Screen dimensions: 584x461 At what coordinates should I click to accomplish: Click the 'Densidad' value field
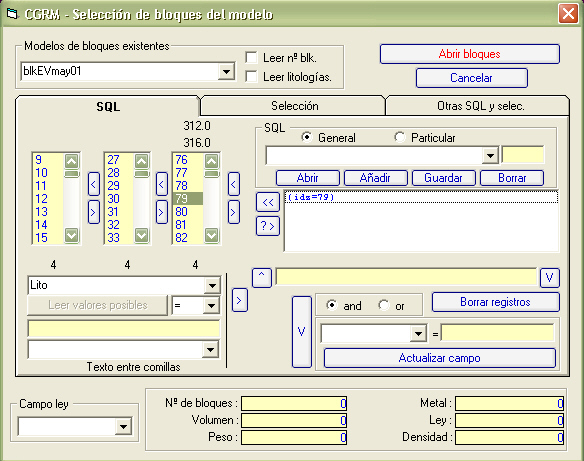pyautogui.click(x=509, y=437)
